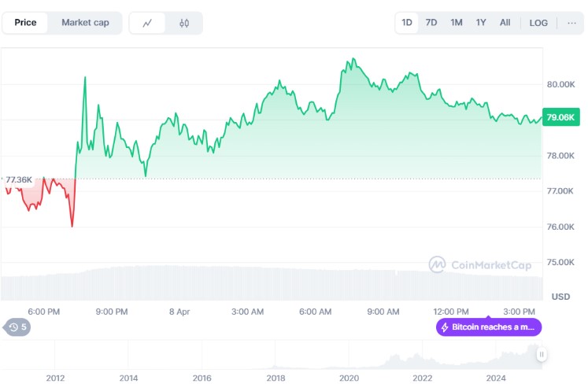Select the Price tab
Viewport: 588px width, 384px height.
25,23
